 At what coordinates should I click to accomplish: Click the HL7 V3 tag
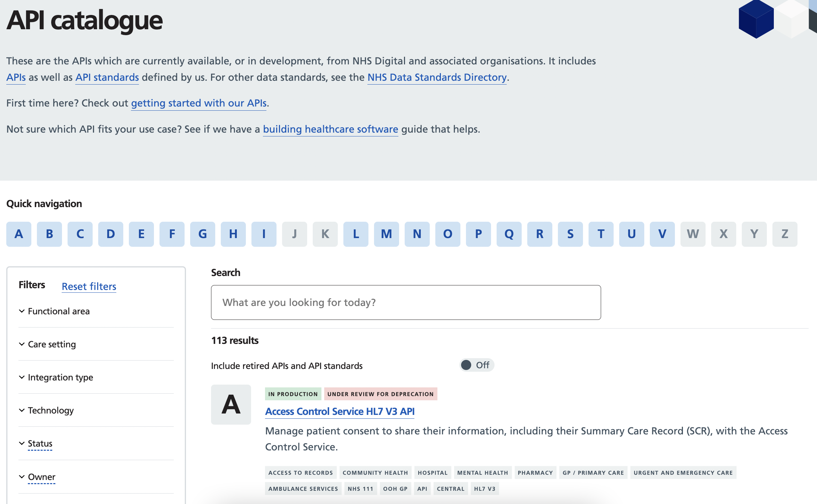tap(485, 489)
